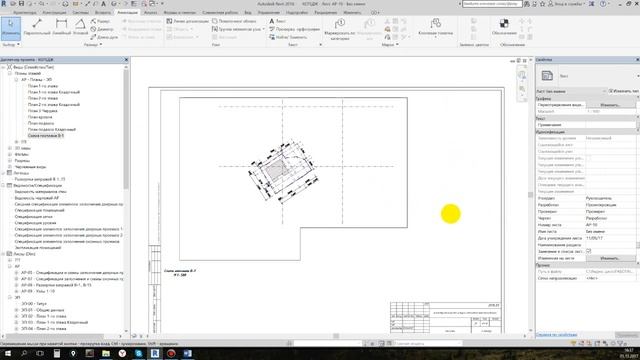Open the Find/Replace text tool

coord(288,37)
